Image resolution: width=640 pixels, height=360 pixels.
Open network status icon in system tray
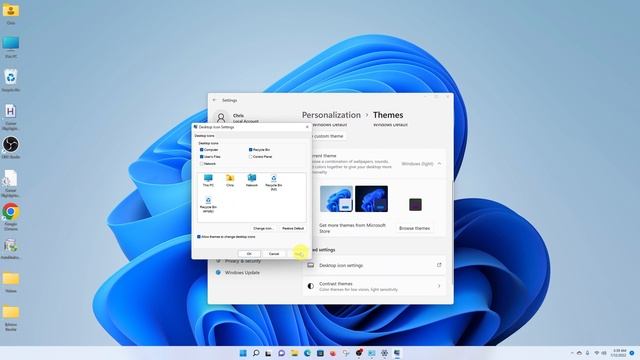[596, 353]
